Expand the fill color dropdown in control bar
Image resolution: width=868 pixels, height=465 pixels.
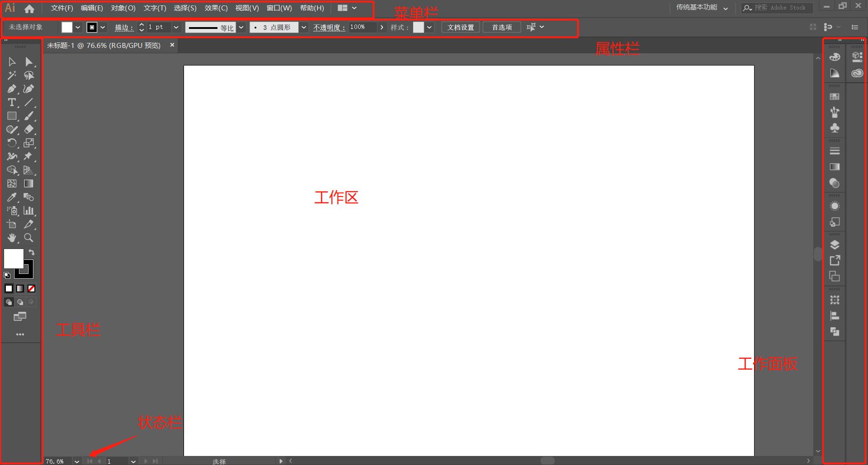click(78, 28)
